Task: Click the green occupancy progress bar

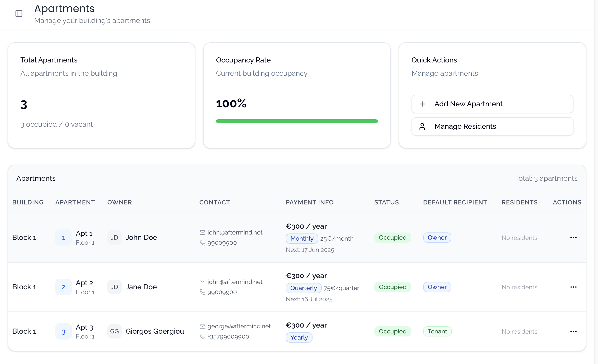Action: tap(297, 121)
